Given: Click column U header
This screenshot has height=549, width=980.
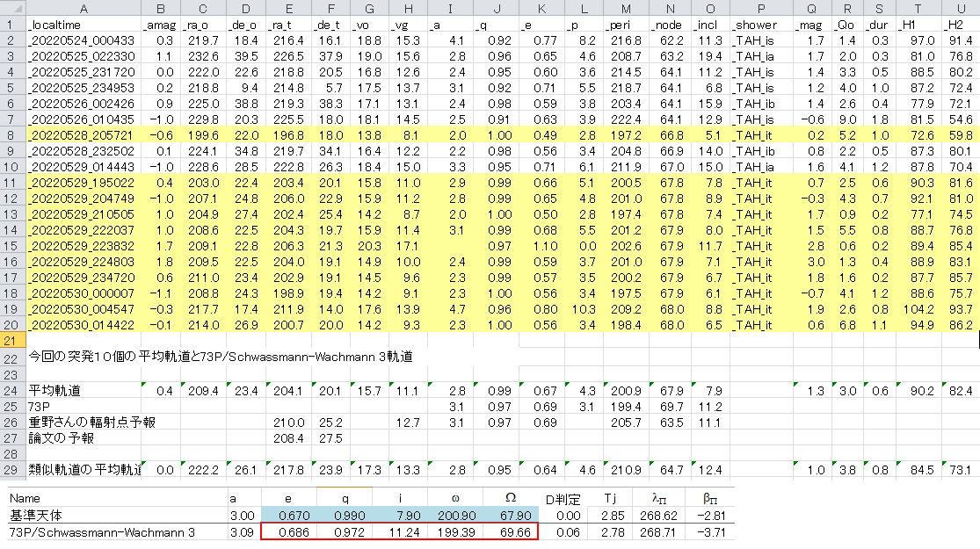Looking at the screenshot, I should pyautogui.click(x=962, y=9).
